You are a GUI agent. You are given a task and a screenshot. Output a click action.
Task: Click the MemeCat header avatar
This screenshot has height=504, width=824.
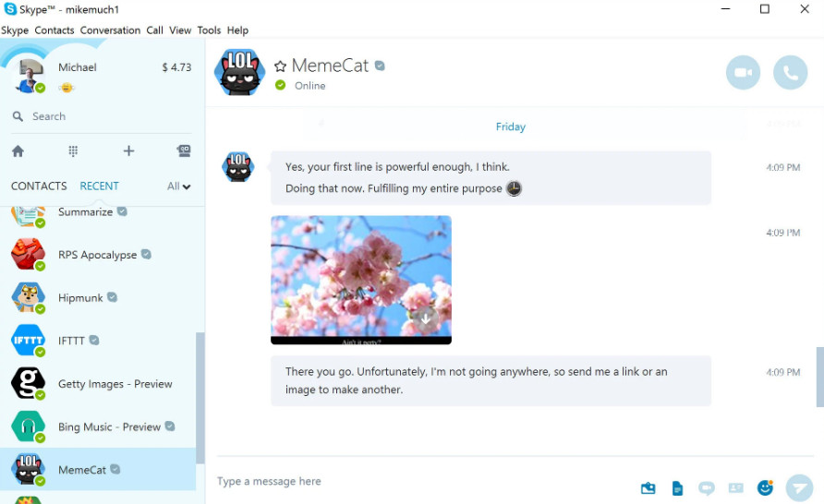click(x=239, y=72)
